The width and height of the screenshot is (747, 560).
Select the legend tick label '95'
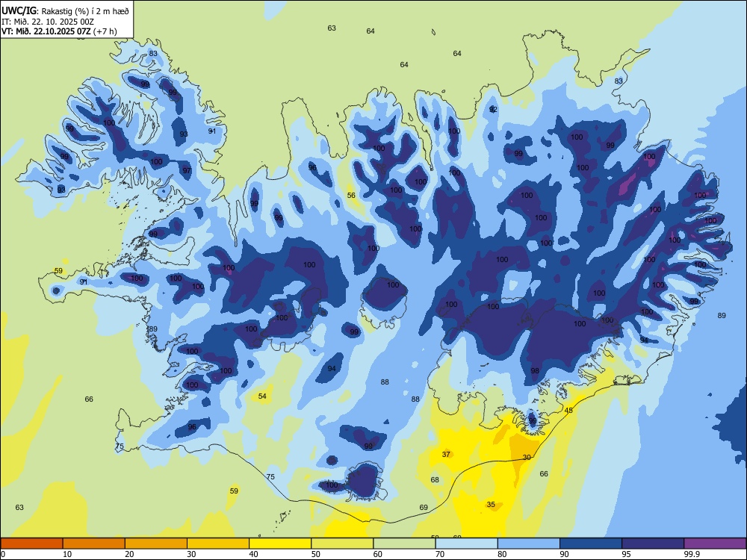(626, 554)
